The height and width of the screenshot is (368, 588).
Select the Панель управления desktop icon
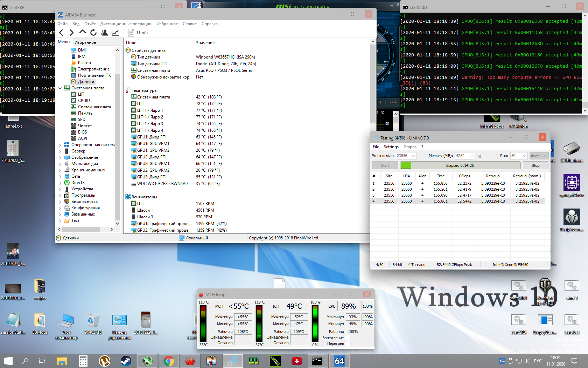tap(120, 326)
